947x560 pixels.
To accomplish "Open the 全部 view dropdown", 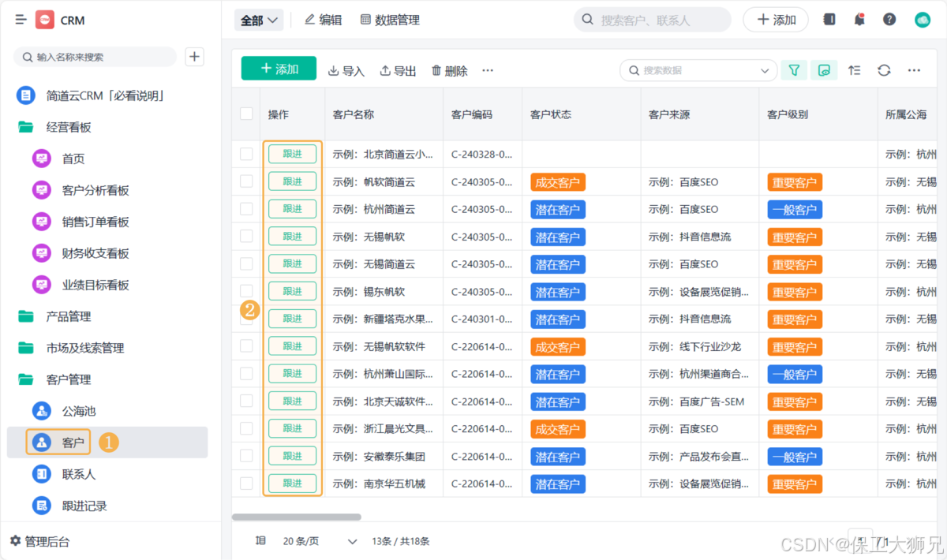I will click(x=259, y=21).
